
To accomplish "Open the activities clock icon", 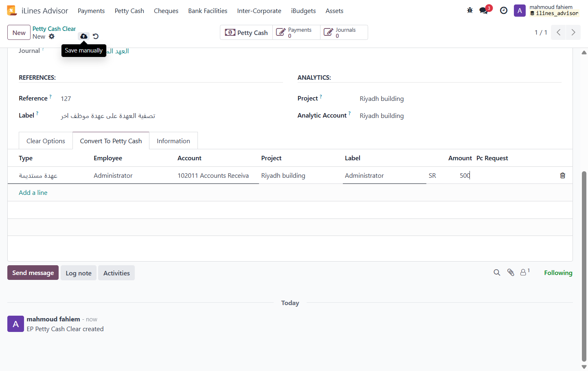I will click(x=504, y=11).
